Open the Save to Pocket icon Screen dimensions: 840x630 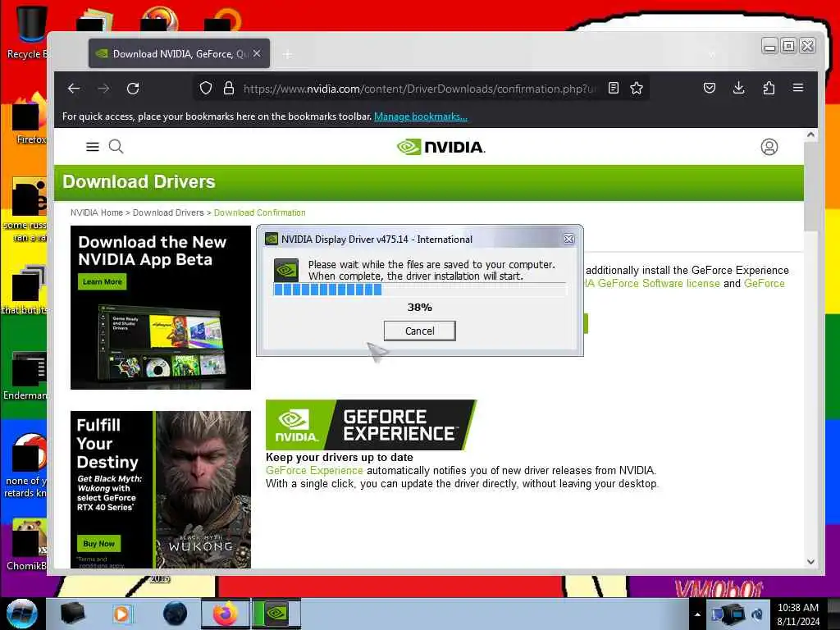pyautogui.click(x=710, y=88)
